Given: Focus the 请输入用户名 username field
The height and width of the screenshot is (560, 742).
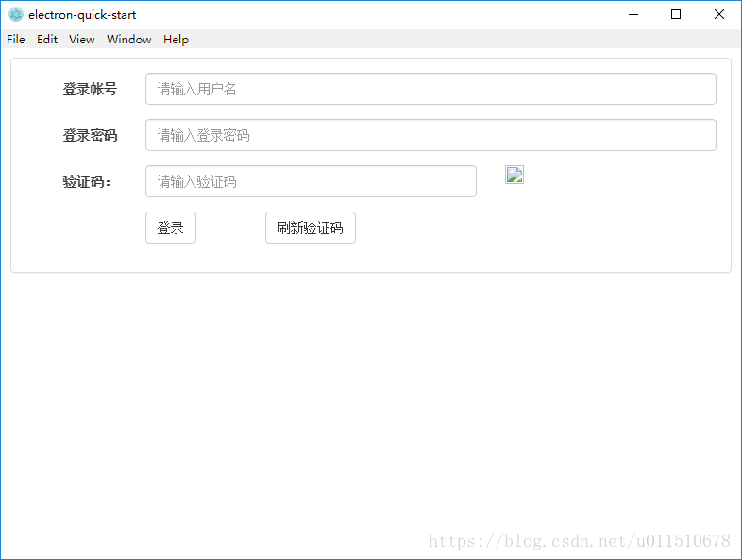Looking at the screenshot, I should coord(430,89).
